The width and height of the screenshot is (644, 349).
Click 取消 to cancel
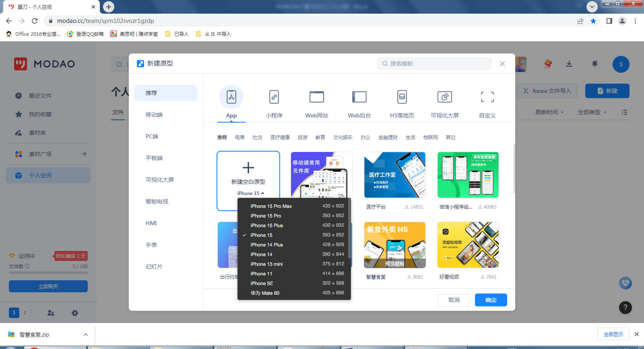point(454,300)
